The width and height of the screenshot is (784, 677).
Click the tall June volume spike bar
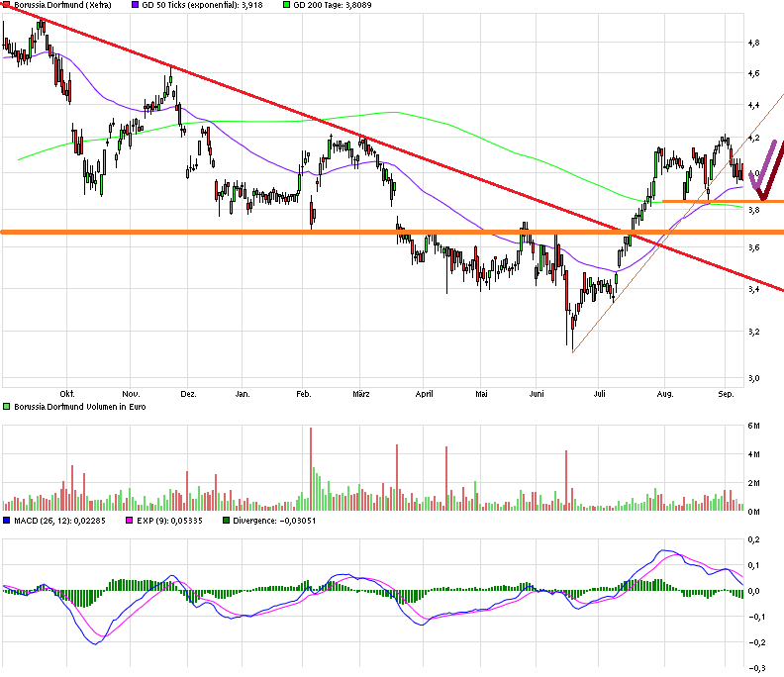tap(566, 480)
